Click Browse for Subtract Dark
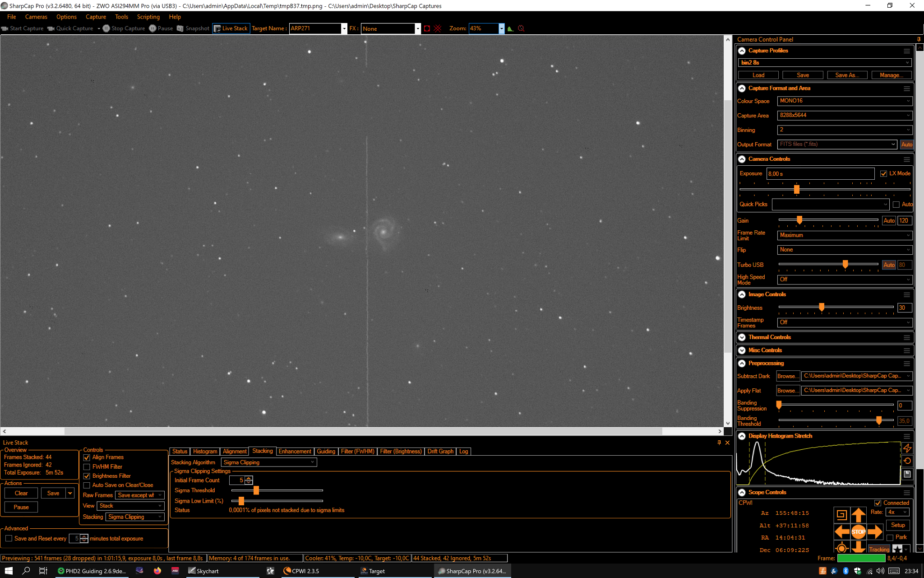This screenshot has height=578, width=924. [788, 376]
